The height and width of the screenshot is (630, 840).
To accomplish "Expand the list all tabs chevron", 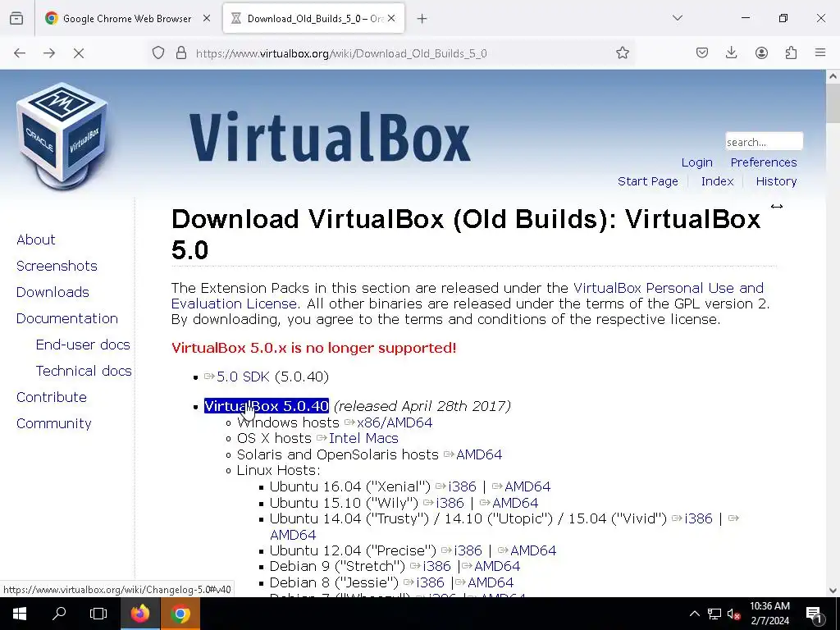I will pos(677,18).
